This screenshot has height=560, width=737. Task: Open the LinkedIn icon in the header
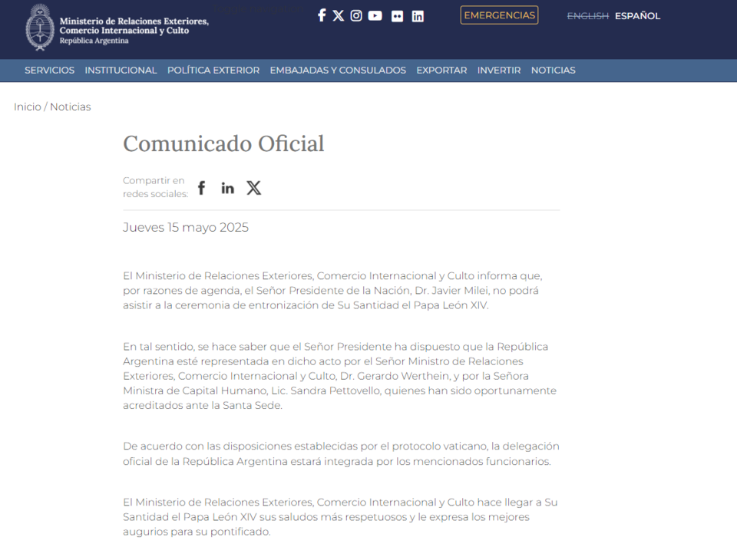pos(418,16)
